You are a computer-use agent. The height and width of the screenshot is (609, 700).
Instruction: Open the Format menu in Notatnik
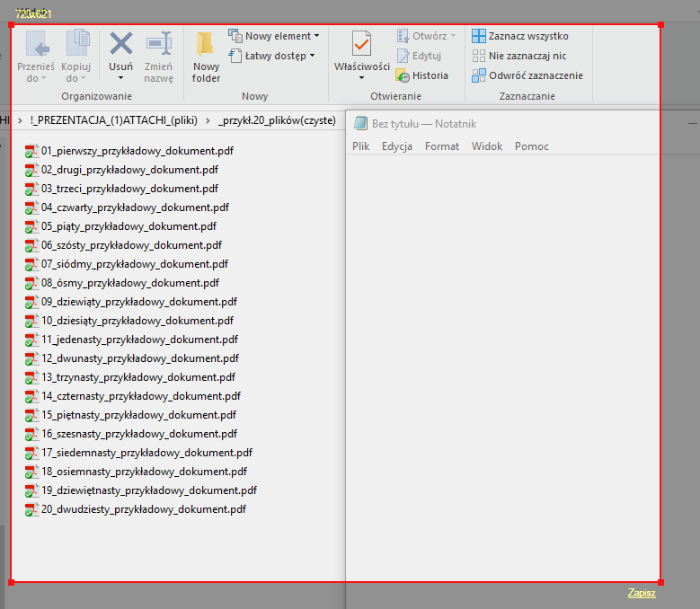[441, 146]
